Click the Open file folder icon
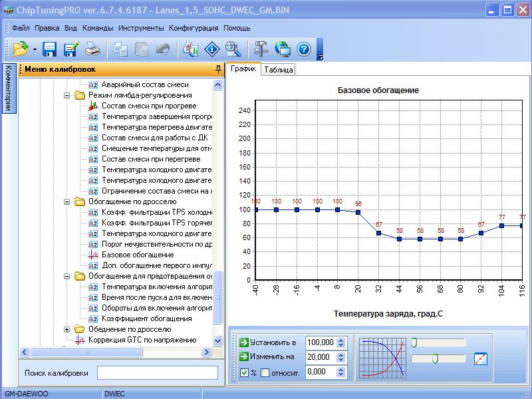 [x=21, y=49]
